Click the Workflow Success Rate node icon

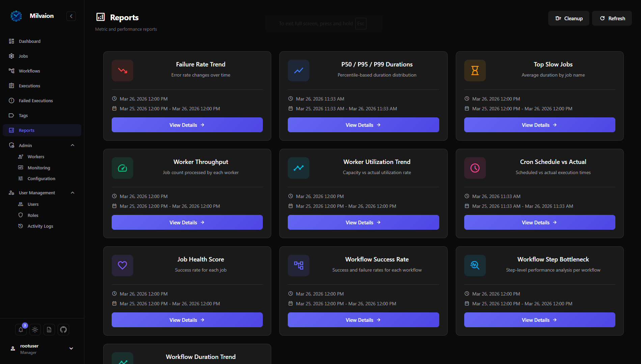pos(298,265)
